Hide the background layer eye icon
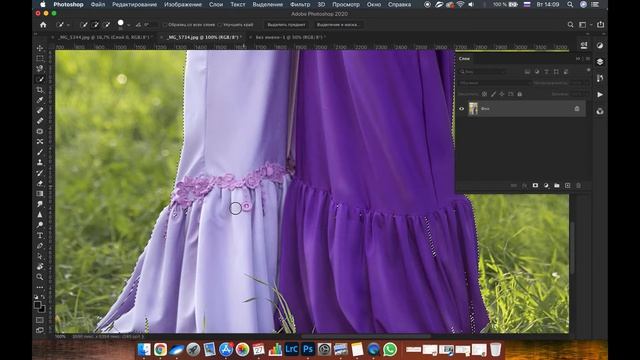640x360 pixels. tap(462, 109)
